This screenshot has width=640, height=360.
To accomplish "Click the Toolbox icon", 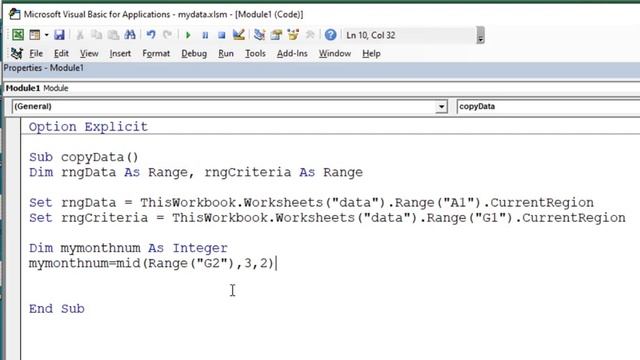I will (310, 35).
